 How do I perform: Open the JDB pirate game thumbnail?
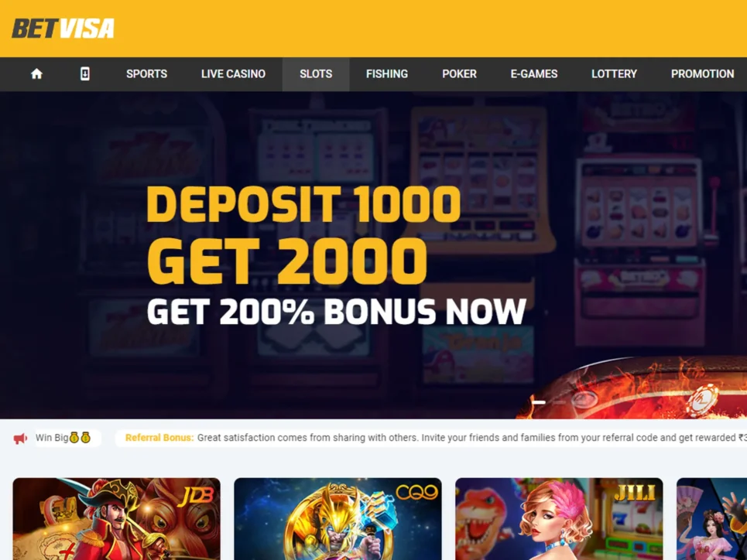(117, 519)
